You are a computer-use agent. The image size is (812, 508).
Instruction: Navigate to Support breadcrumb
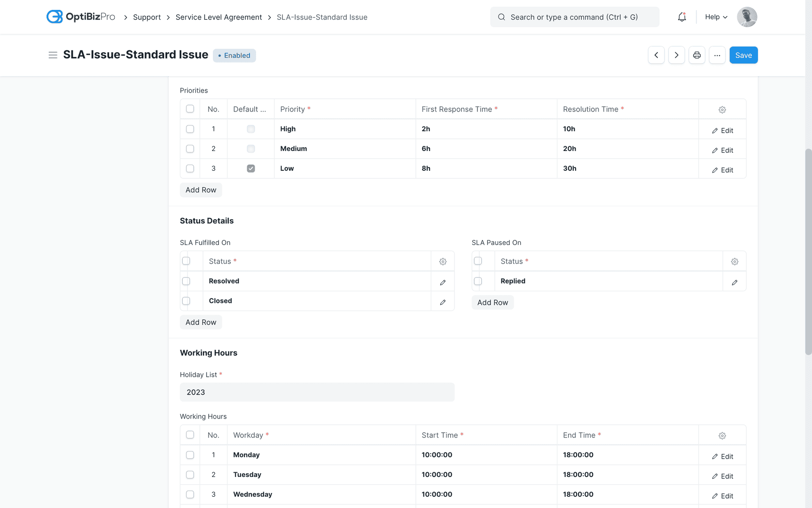tap(147, 17)
